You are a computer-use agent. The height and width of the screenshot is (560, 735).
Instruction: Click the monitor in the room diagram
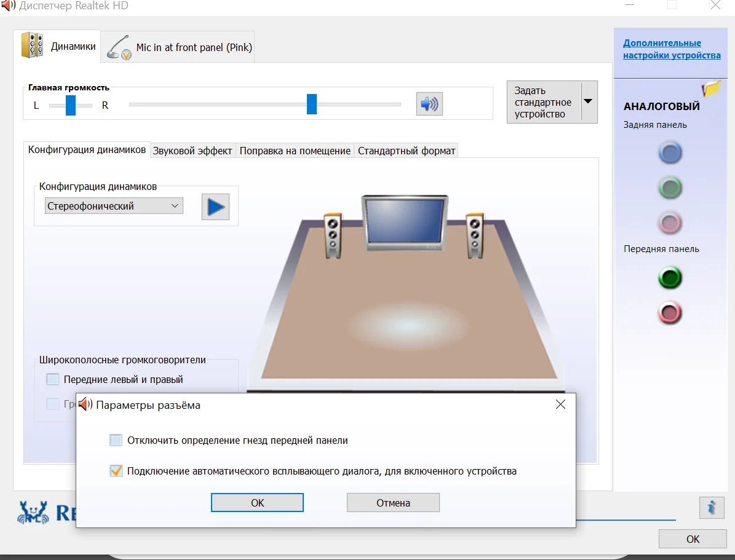(x=405, y=223)
